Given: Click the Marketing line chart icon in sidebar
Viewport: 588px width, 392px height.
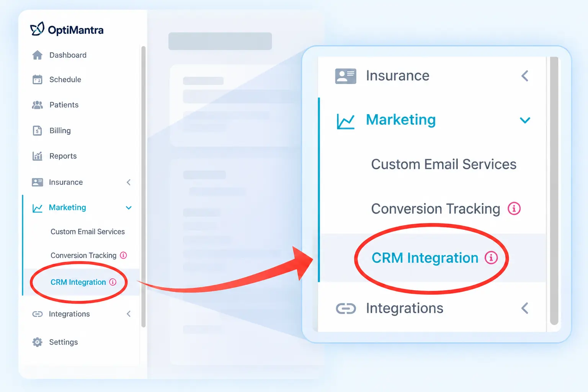Looking at the screenshot, I should coord(38,208).
